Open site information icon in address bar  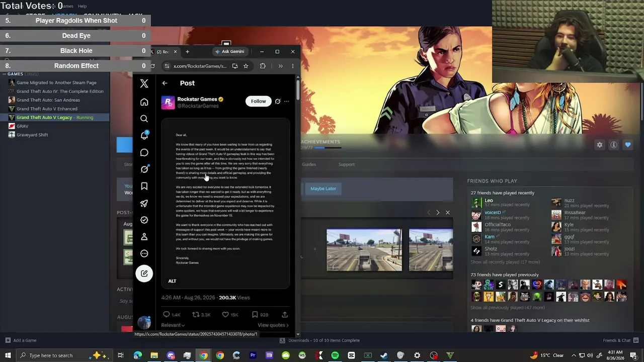pos(167,66)
